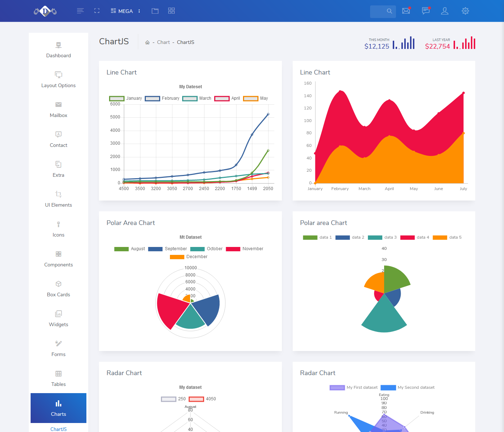Image resolution: width=504 pixels, height=432 pixels.
Task: Click the July point on red area
Action: point(463,93)
